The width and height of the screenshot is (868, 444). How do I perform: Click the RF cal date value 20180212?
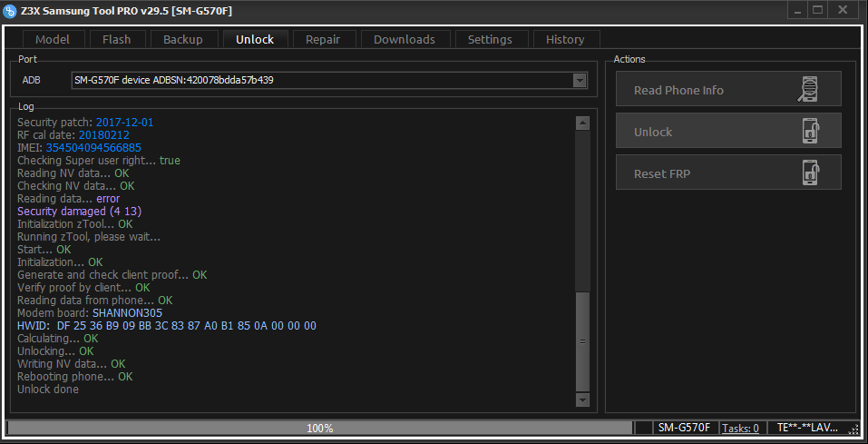click(x=104, y=134)
